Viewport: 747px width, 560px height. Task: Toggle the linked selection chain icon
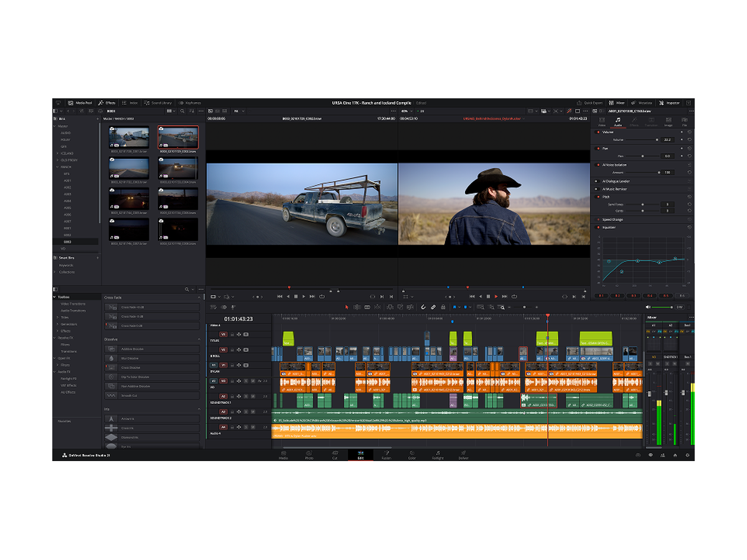(x=433, y=307)
